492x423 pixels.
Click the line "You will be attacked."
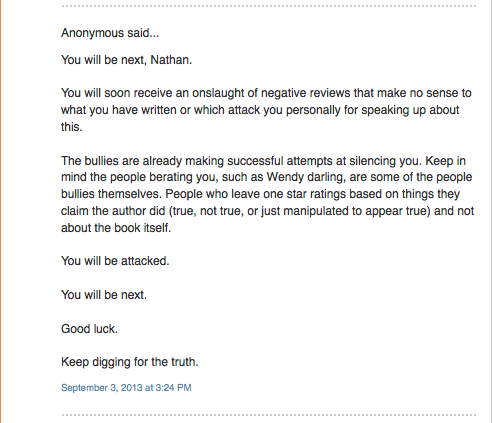[115, 261]
